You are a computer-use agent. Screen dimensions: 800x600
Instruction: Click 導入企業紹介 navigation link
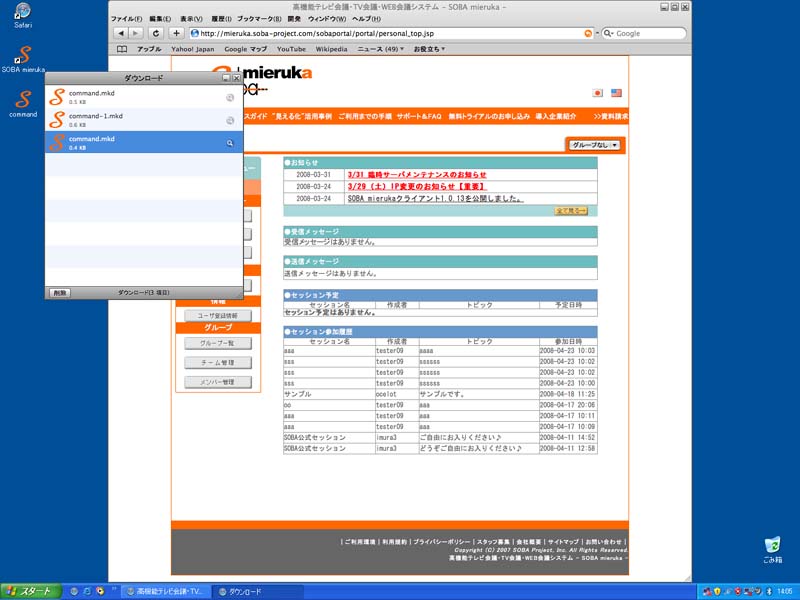[556, 116]
